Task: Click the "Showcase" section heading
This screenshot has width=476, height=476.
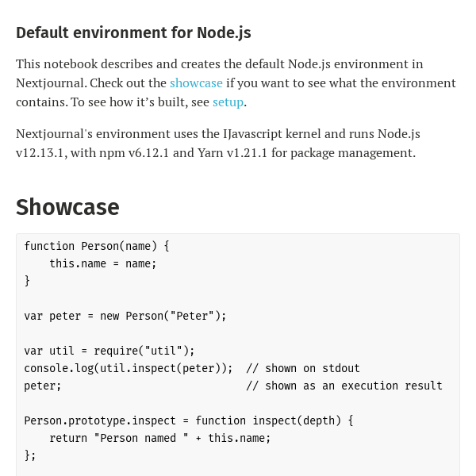Action: coord(67,207)
